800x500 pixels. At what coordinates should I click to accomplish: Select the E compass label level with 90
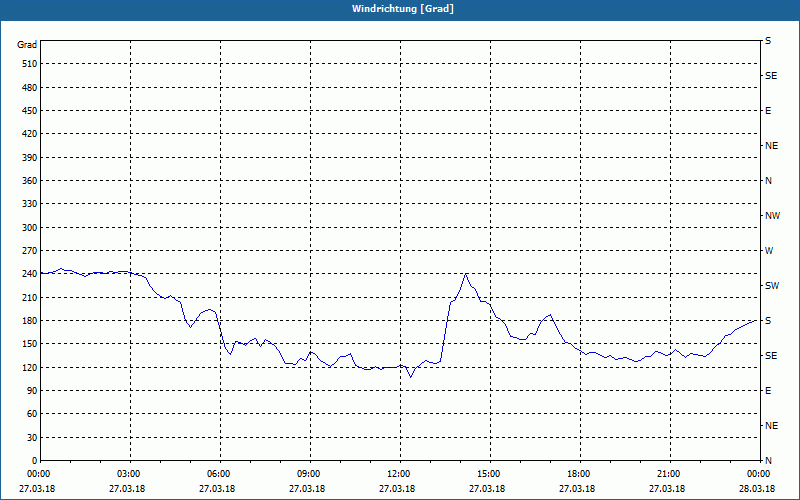tap(768, 391)
